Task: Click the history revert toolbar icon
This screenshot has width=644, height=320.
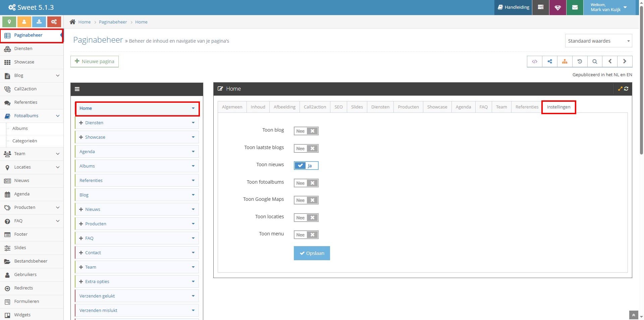Action: [580, 61]
